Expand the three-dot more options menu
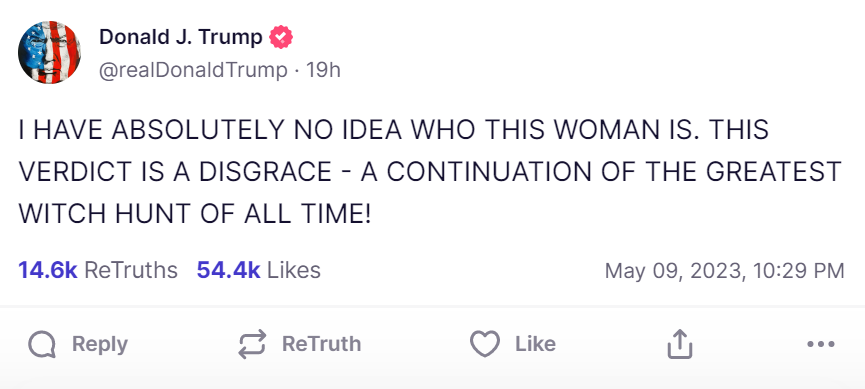This screenshot has width=865, height=389. pyautogui.click(x=821, y=344)
